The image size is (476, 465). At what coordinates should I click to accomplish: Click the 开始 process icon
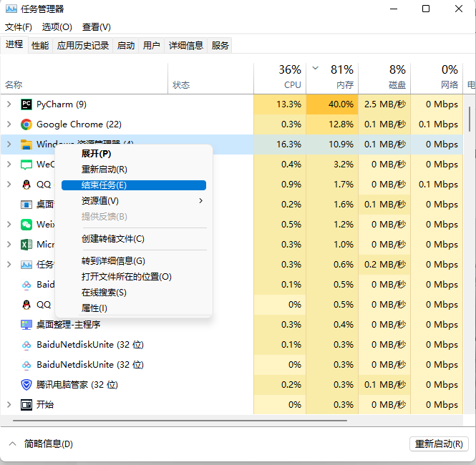26,405
